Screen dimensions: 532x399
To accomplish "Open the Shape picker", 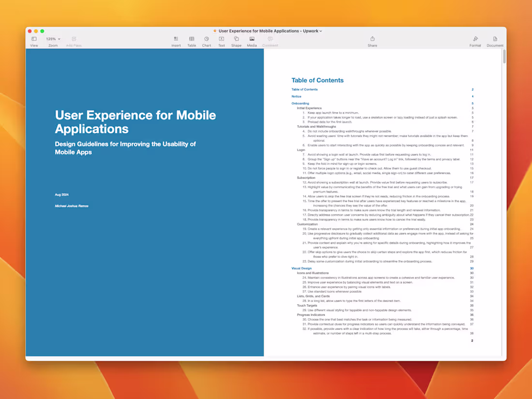I will [x=236, y=40].
